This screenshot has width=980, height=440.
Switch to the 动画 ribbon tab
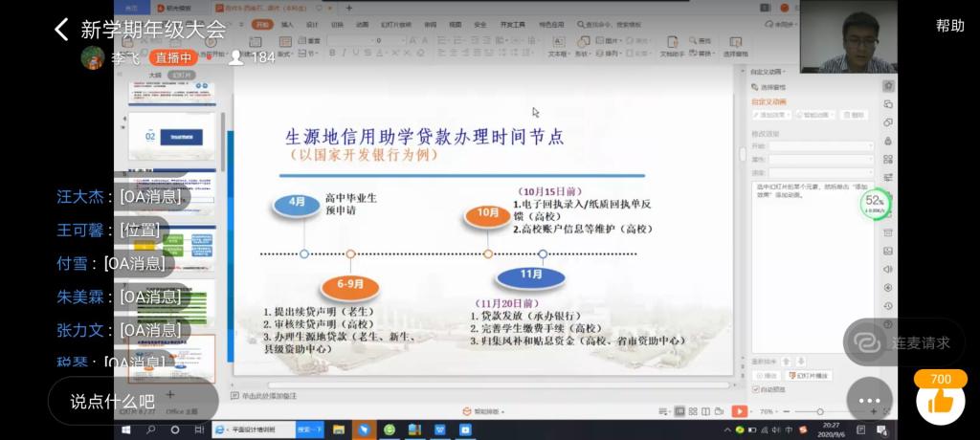(x=362, y=24)
